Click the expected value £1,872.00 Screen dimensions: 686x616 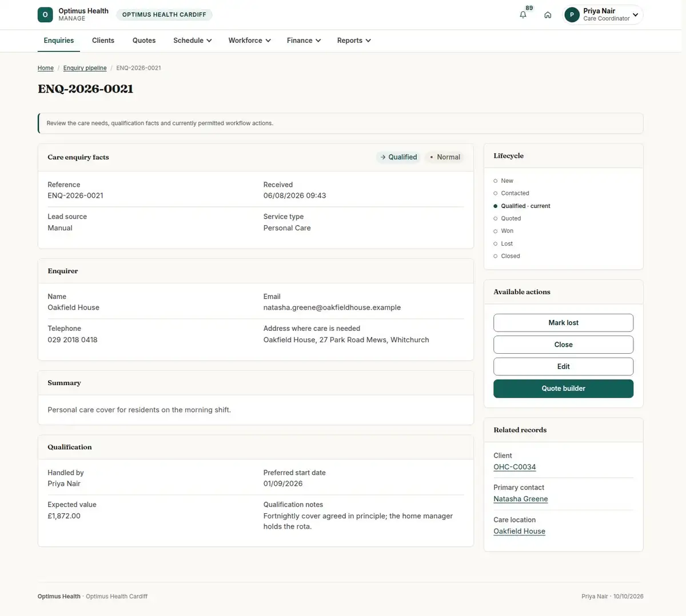coord(64,516)
